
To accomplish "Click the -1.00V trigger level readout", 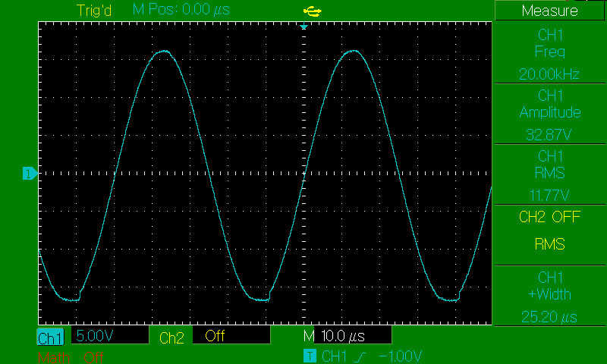I will pos(401,356).
